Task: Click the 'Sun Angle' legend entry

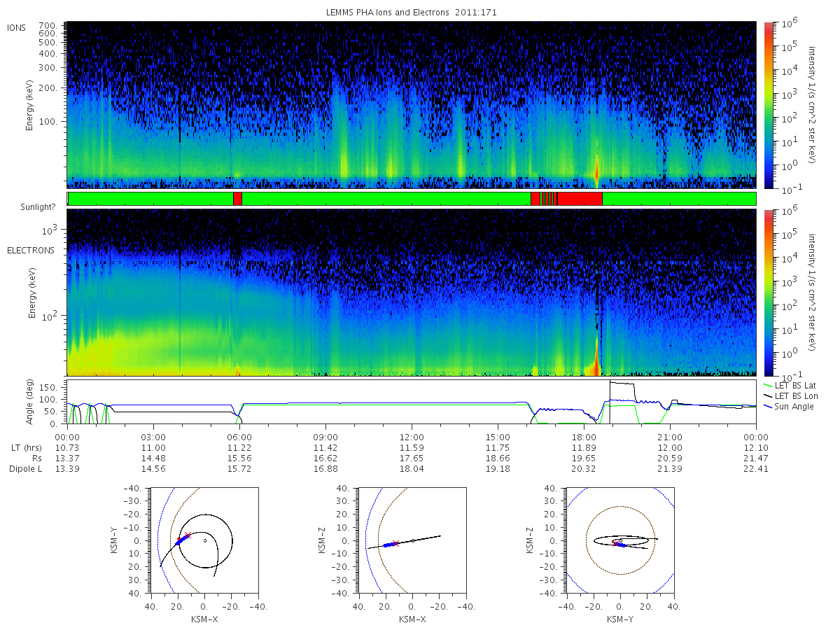Action: click(788, 407)
